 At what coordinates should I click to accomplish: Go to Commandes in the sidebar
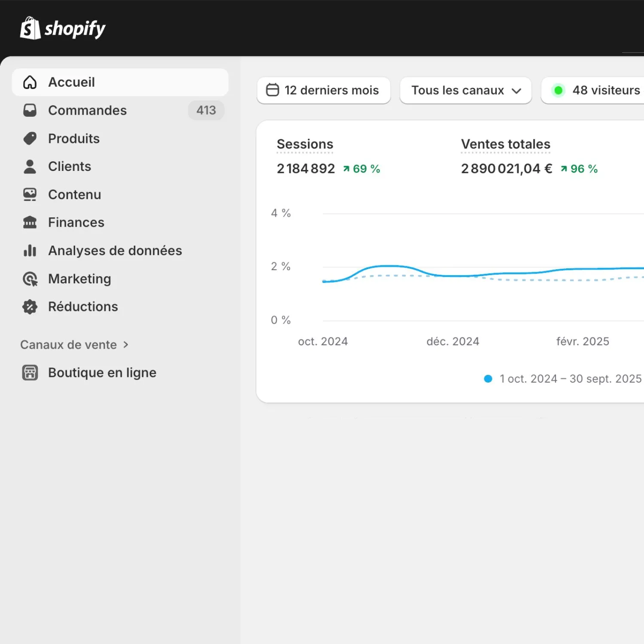click(x=120, y=110)
